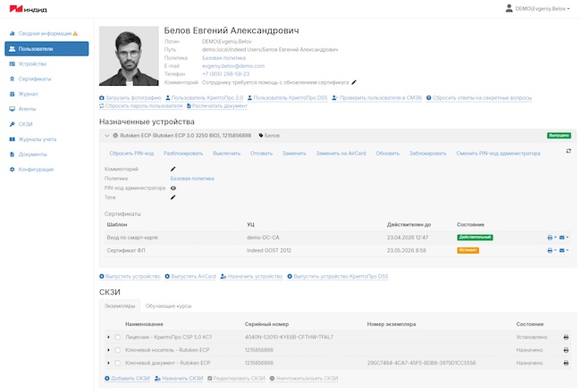
Task: Check the Ключевой носитель - Rutoken ECP checkbox
Action: (117, 350)
